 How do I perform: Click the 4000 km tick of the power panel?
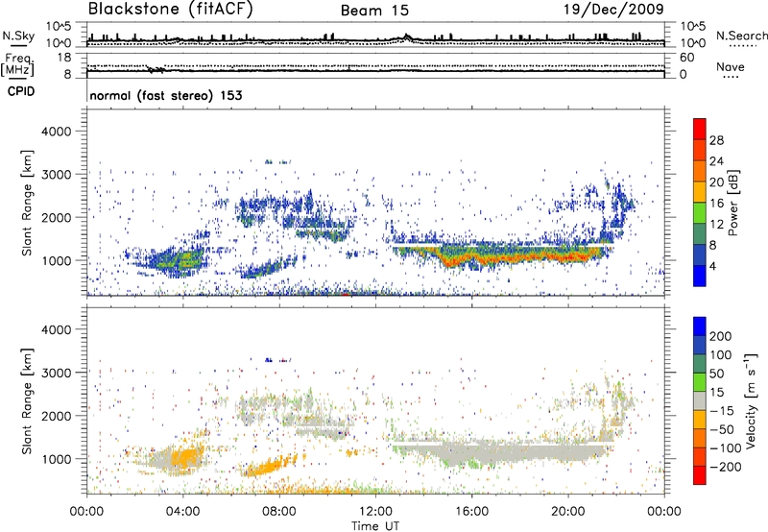(x=56, y=132)
